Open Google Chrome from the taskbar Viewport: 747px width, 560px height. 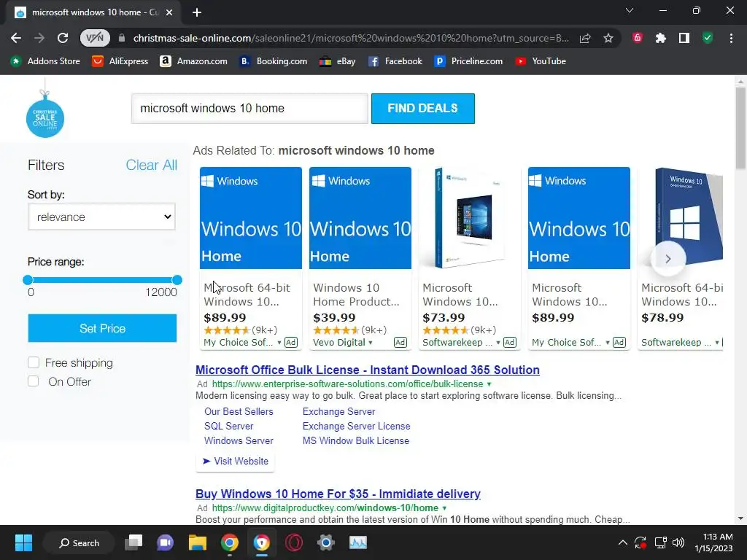(230, 542)
